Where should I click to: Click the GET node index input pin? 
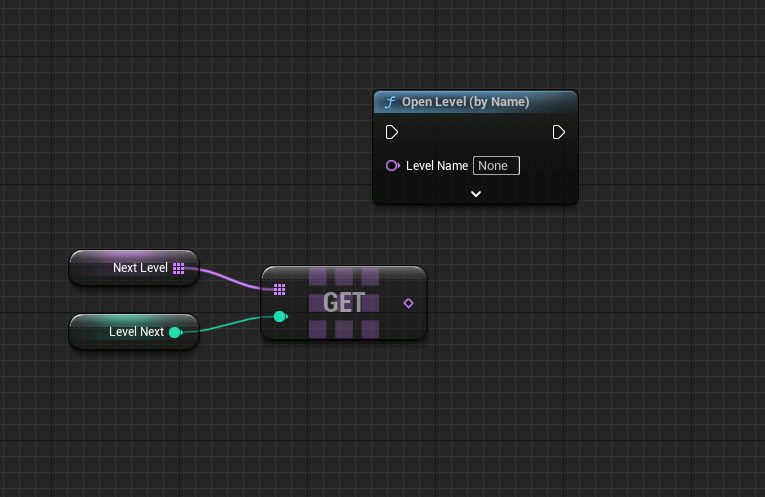click(281, 317)
